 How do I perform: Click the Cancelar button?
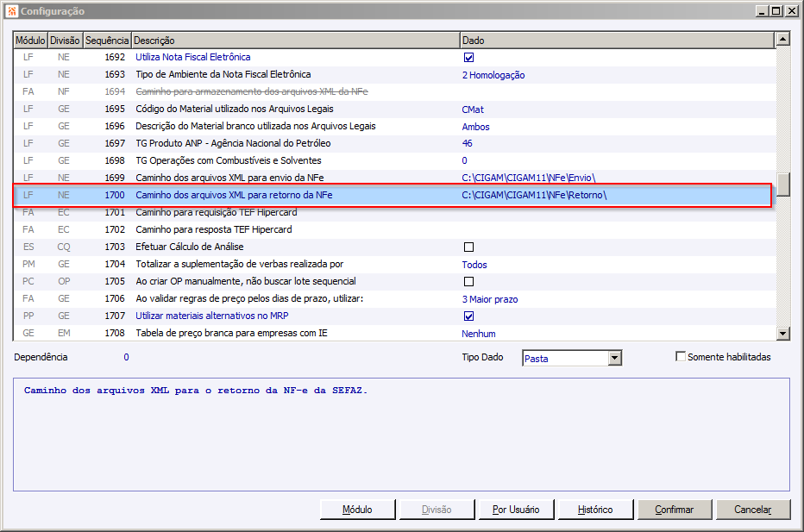(753, 510)
